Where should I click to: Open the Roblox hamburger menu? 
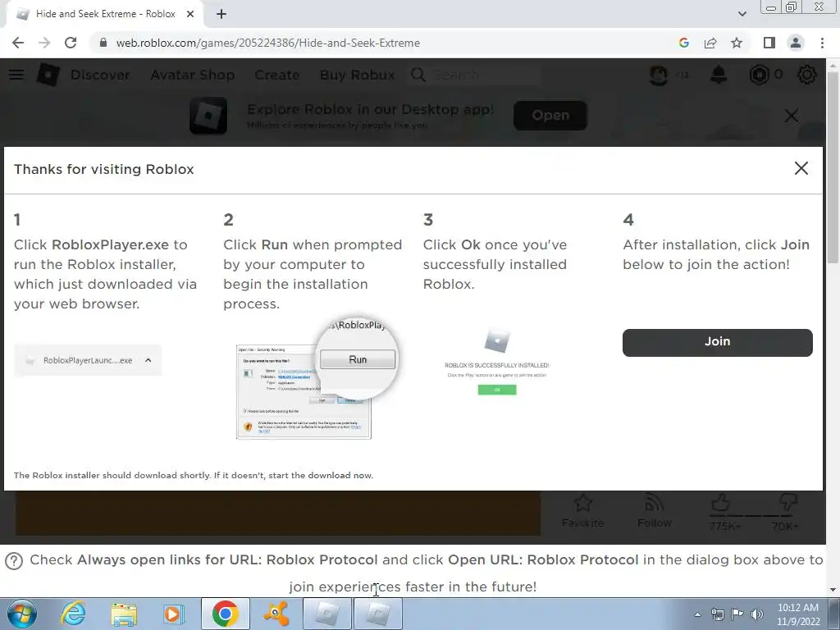[x=16, y=75]
